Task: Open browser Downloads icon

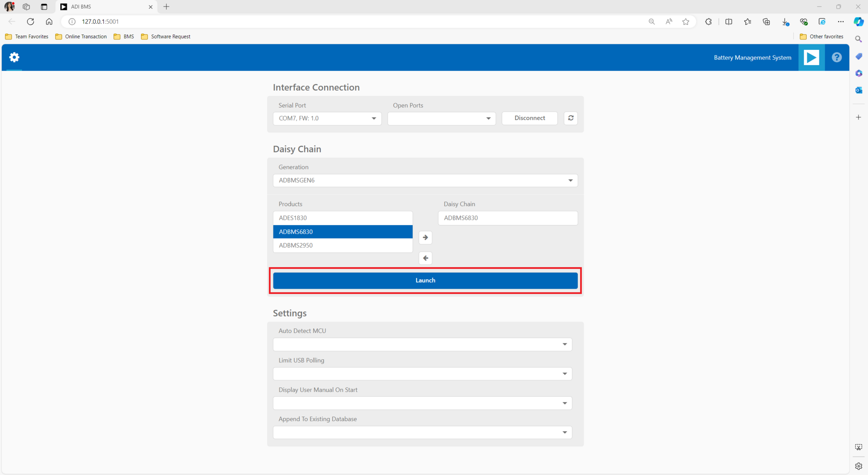Action: click(x=785, y=21)
